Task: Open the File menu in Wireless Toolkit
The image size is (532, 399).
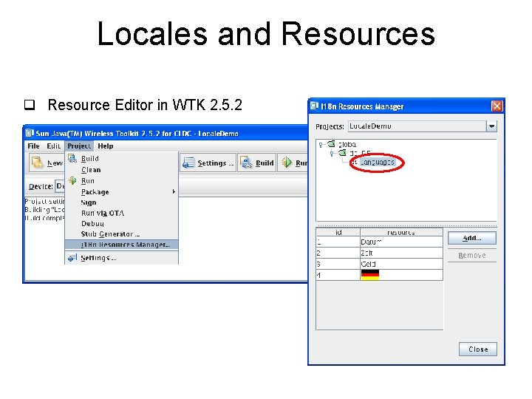Action: [33, 146]
